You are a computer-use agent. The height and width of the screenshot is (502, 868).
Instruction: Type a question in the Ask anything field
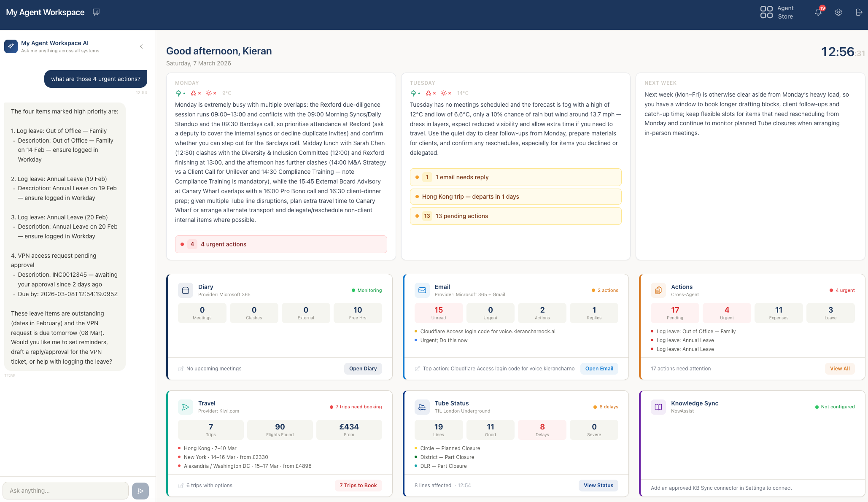(65, 491)
